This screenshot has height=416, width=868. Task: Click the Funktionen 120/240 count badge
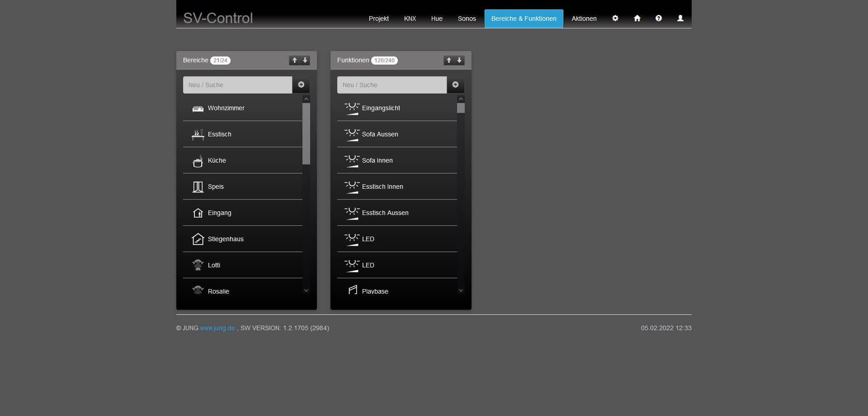[384, 60]
